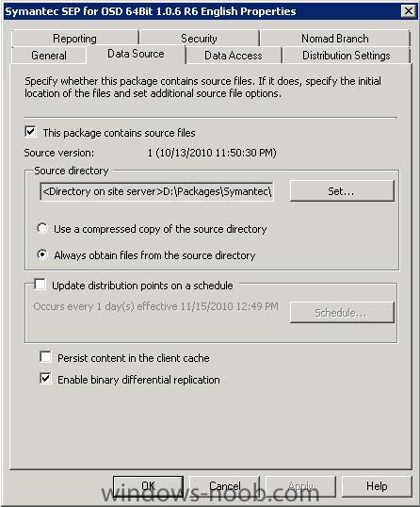Choose Always obtain files from source directory
The width and height of the screenshot is (420, 507).
(42, 254)
